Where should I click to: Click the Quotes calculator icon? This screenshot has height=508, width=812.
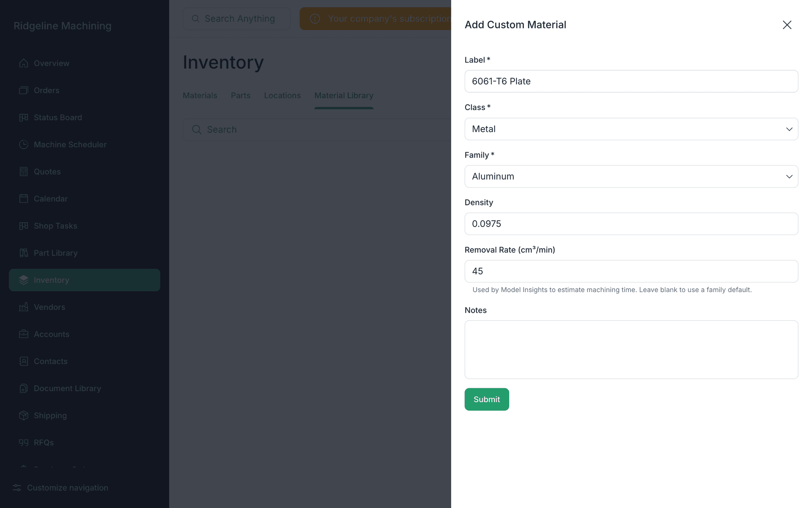click(24, 171)
